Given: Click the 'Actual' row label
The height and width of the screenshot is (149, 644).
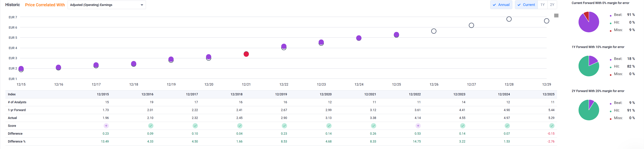Looking at the screenshot, I should coord(13,118).
